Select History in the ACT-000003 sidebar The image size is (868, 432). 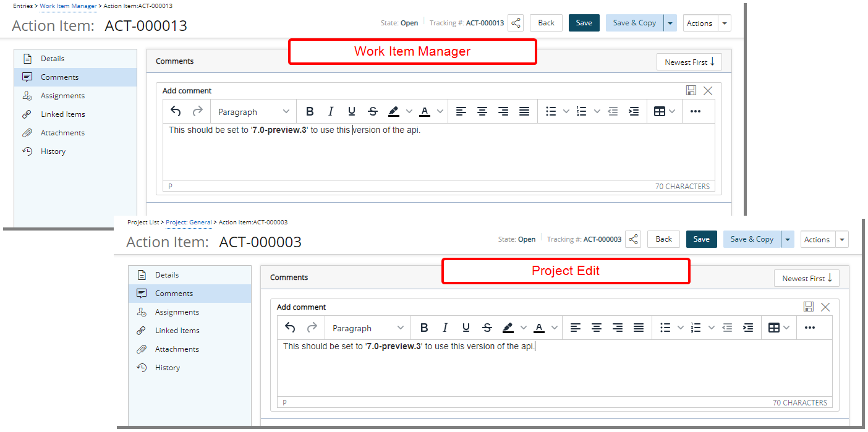coord(167,368)
